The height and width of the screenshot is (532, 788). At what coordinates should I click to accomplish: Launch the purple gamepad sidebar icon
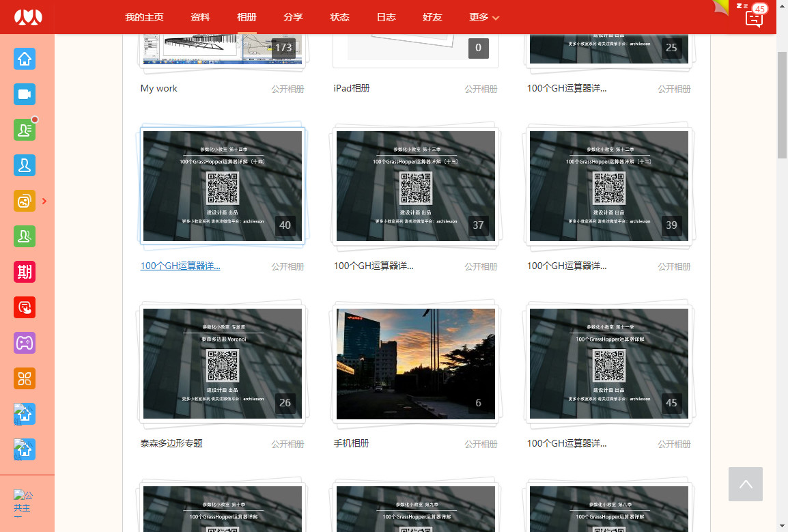(25, 343)
